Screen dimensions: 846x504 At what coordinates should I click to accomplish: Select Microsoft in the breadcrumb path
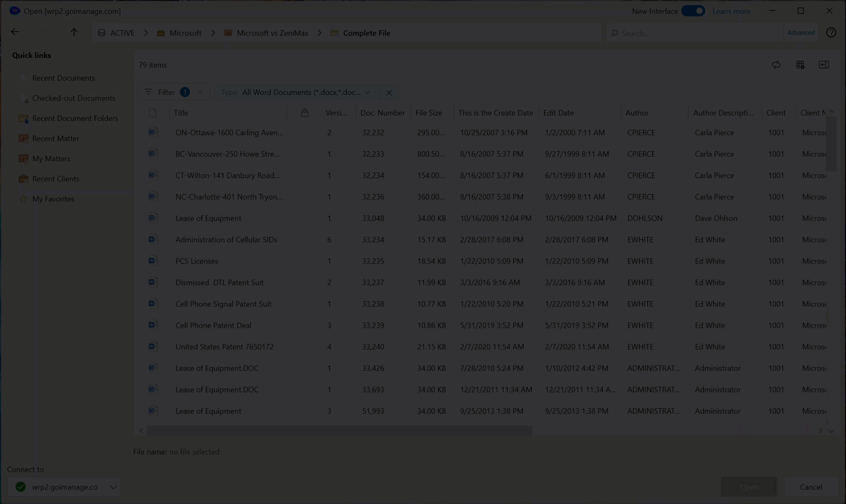pos(185,33)
